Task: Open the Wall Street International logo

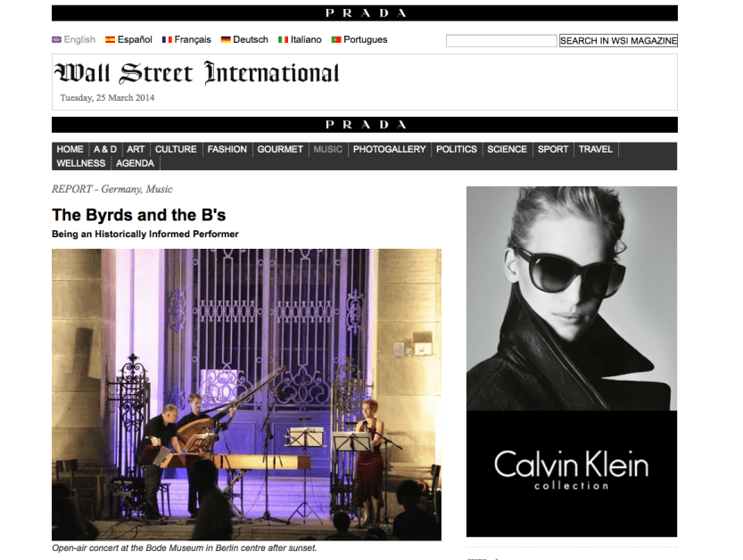Action: pos(196,73)
